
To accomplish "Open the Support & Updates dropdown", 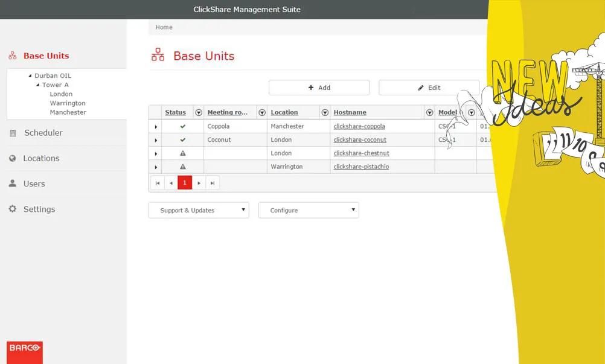I will (199, 210).
